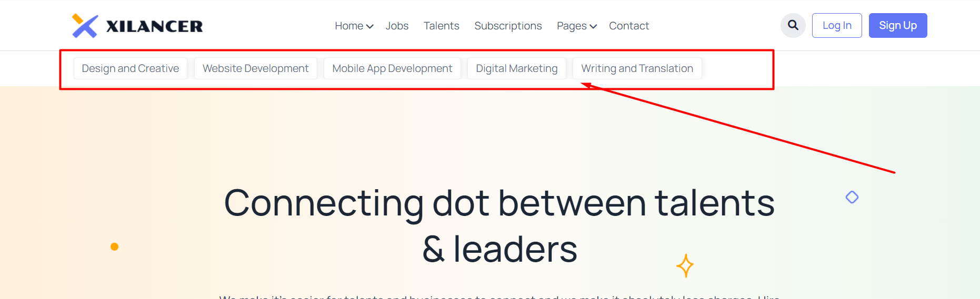Click the Sign Up button
The image size is (980, 299).
pos(898,25)
